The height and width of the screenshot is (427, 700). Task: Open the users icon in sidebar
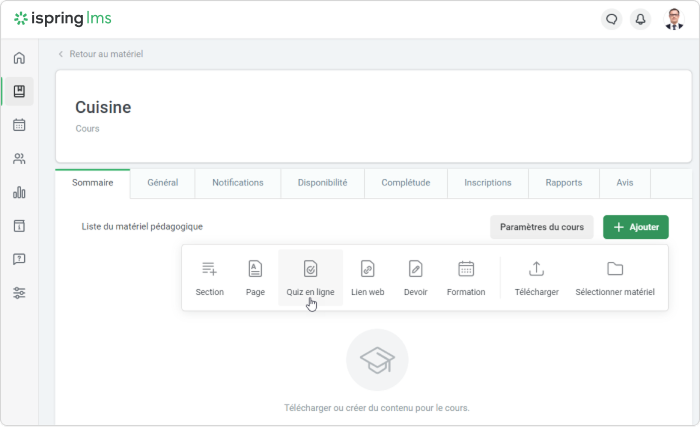point(19,159)
